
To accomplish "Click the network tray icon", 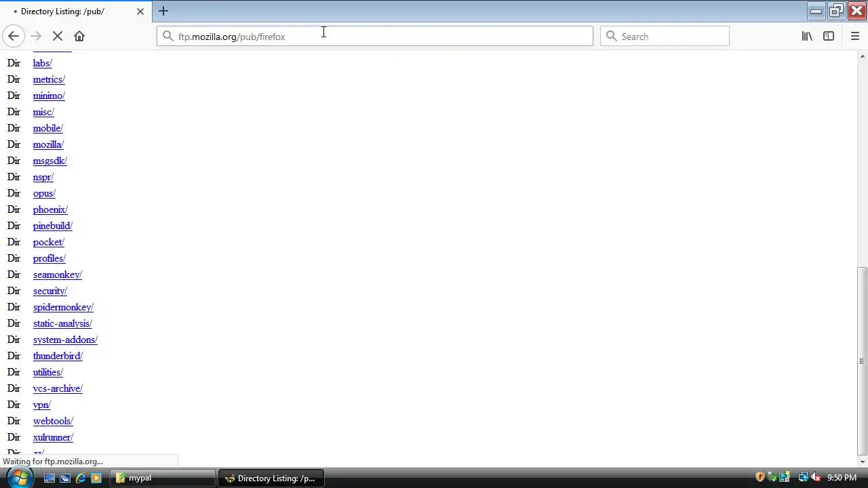I will 804,477.
